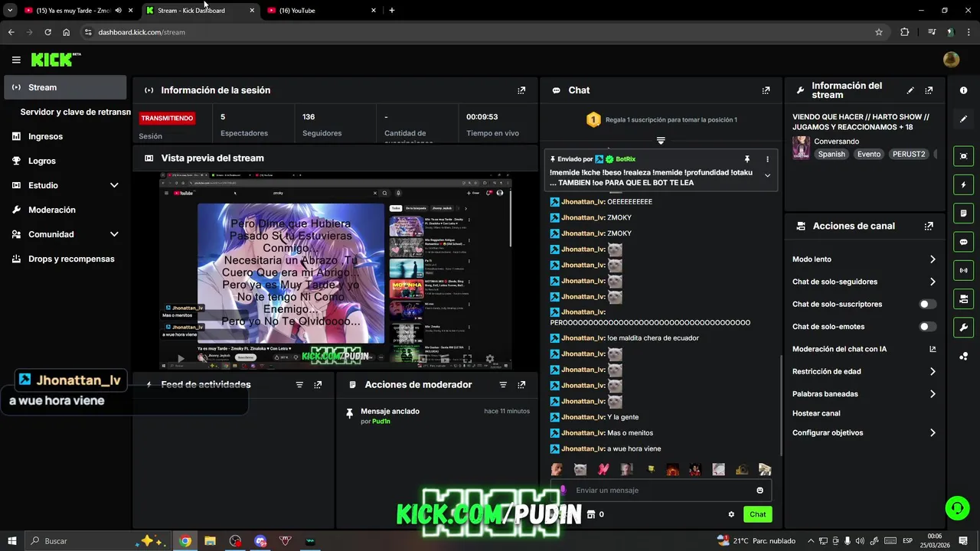The width and height of the screenshot is (980, 551).
Task: Toggle the wrench icon in right sidebar
Action: coord(963,328)
